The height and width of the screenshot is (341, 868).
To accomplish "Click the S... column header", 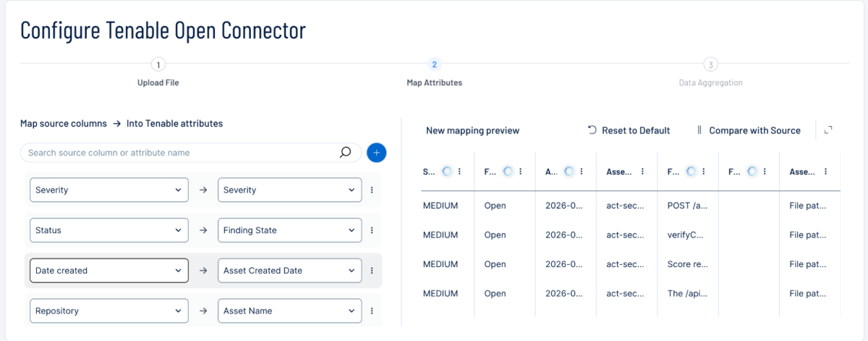I will [x=430, y=172].
